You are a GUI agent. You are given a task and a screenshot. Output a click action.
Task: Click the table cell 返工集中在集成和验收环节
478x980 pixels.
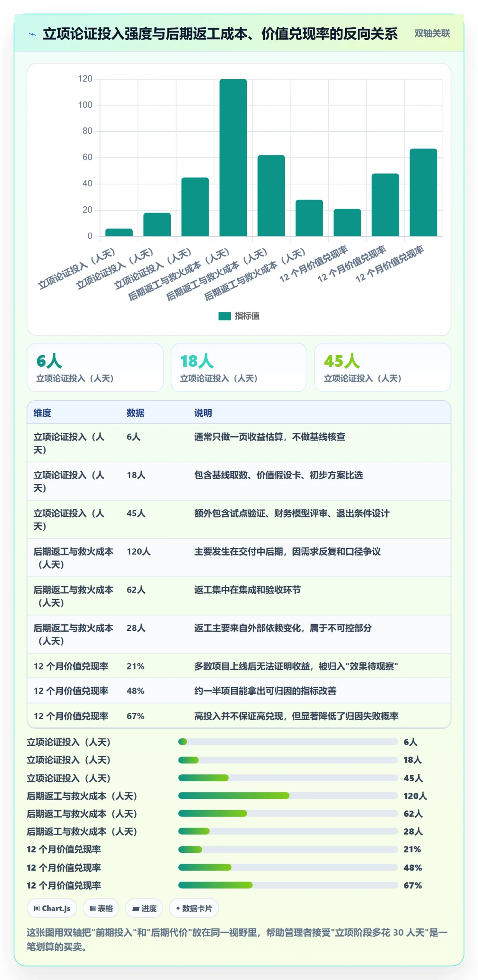247,590
